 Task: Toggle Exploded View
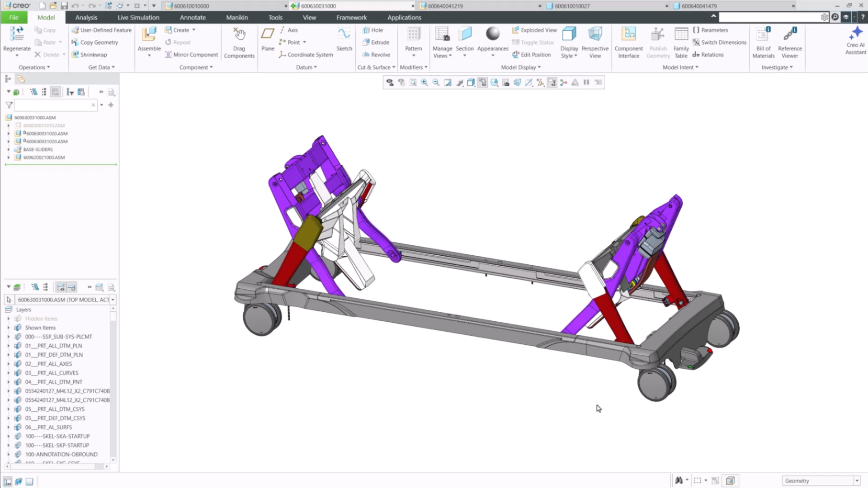pyautogui.click(x=534, y=30)
